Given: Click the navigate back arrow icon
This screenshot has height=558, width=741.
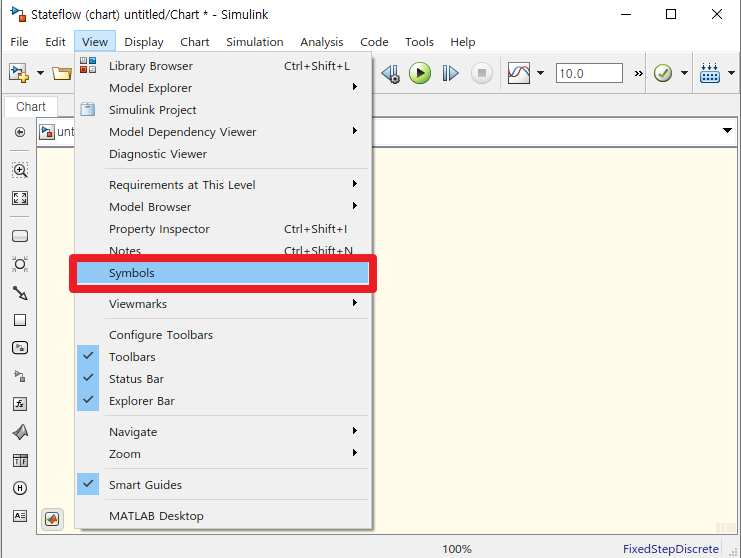Looking at the screenshot, I should [x=20, y=132].
